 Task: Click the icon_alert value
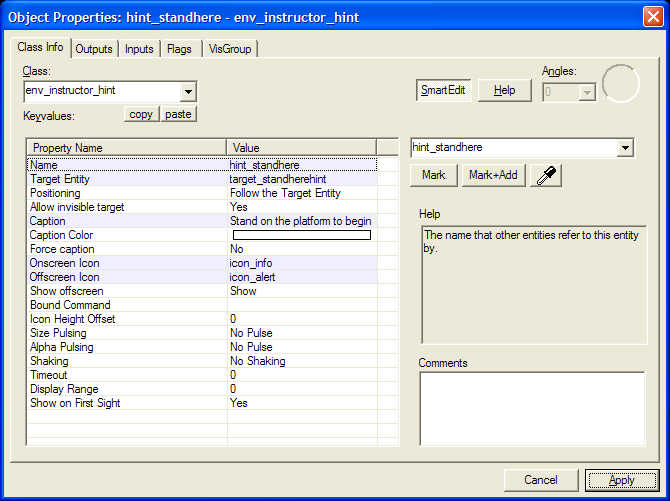(x=252, y=277)
